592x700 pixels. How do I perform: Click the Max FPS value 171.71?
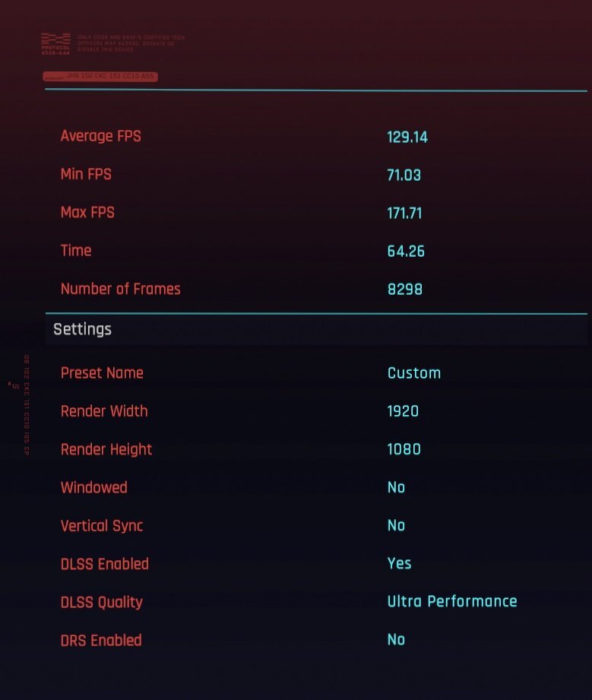pos(404,213)
